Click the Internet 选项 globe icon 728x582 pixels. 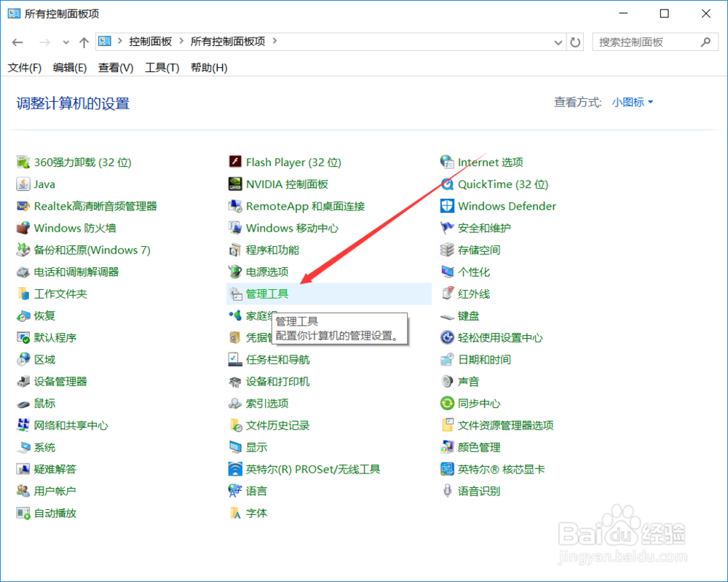tap(447, 162)
